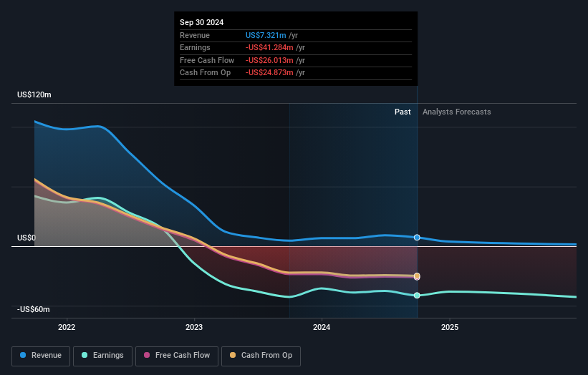Click the orange Cash From Op data point marker

coord(417,276)
